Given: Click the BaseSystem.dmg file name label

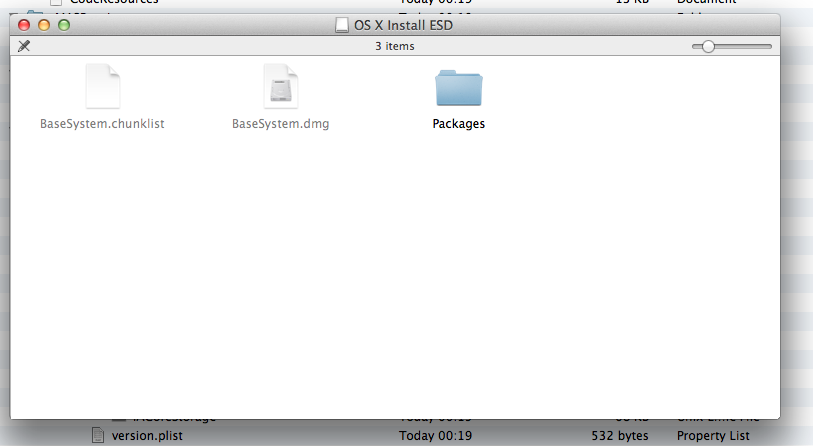Looking at the screenshot, I should click(281, 124).
